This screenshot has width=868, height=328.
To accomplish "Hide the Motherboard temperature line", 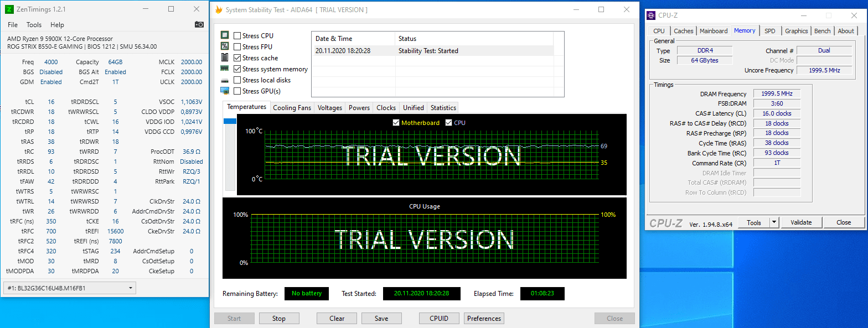I will point(396,123).
